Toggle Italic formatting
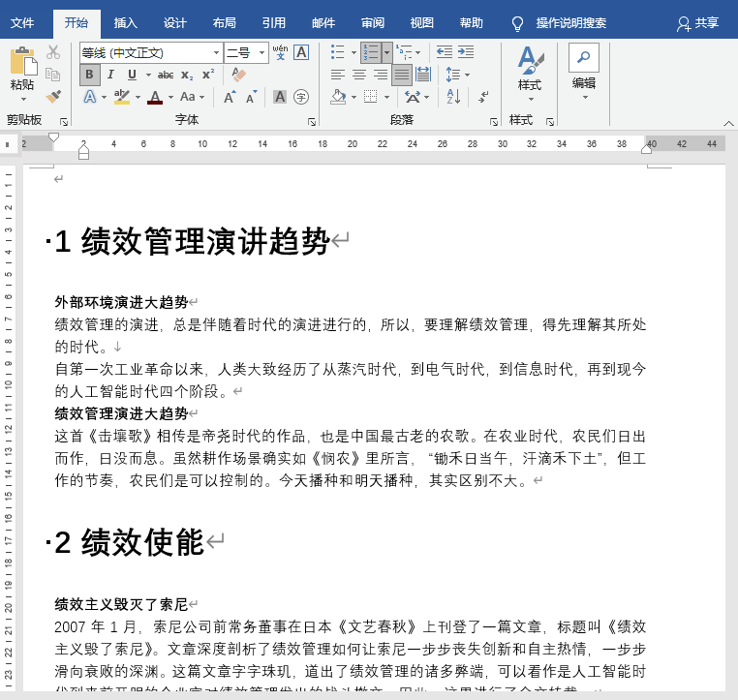 (x=111, y=75)
